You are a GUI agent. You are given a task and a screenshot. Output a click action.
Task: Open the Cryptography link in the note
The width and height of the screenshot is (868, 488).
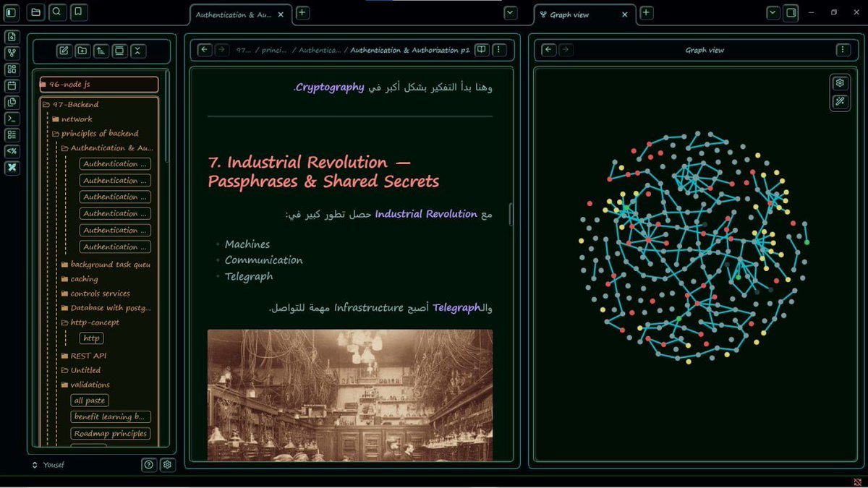tap(330, 87)
